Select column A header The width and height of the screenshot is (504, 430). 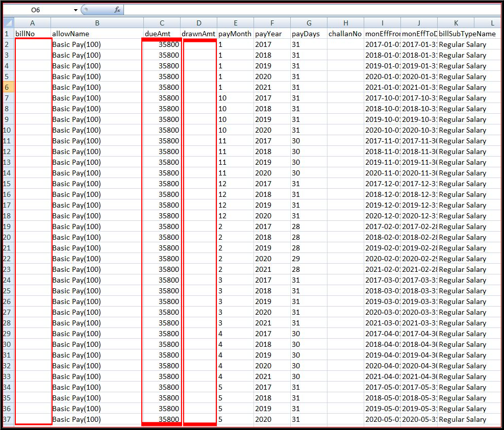tap(33, 23)
